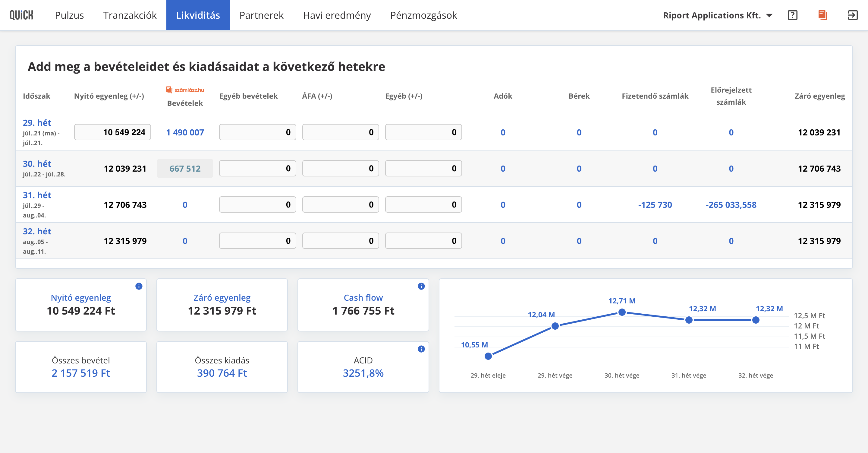The image size is (868, 453).
Task: Focus Egyéb (+/-) field in 32. hét row
Action: [423, 241]
